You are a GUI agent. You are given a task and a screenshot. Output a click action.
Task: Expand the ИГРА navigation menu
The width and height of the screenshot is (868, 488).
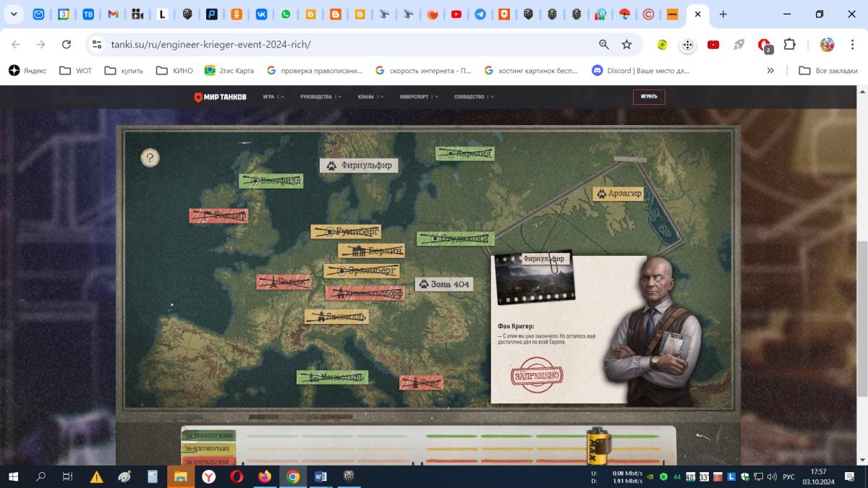[273, 97]
